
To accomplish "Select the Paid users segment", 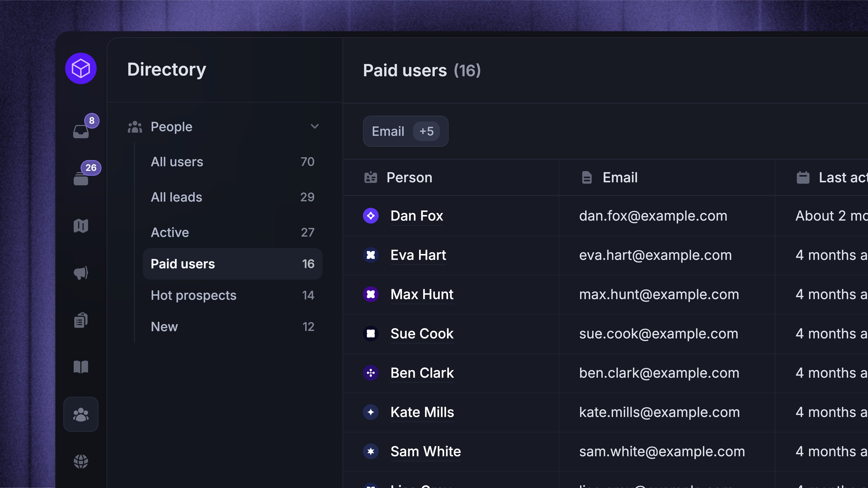I will [x=233, y=264].
